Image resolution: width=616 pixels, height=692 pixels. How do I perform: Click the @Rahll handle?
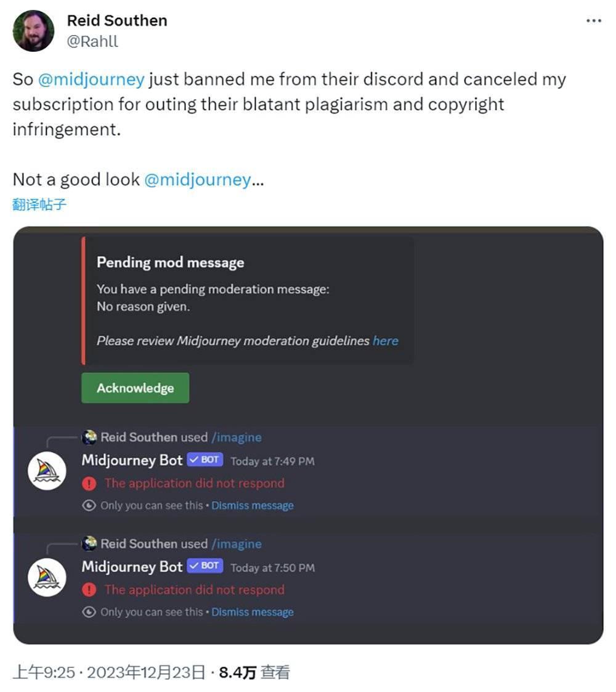tap(92, 41)
